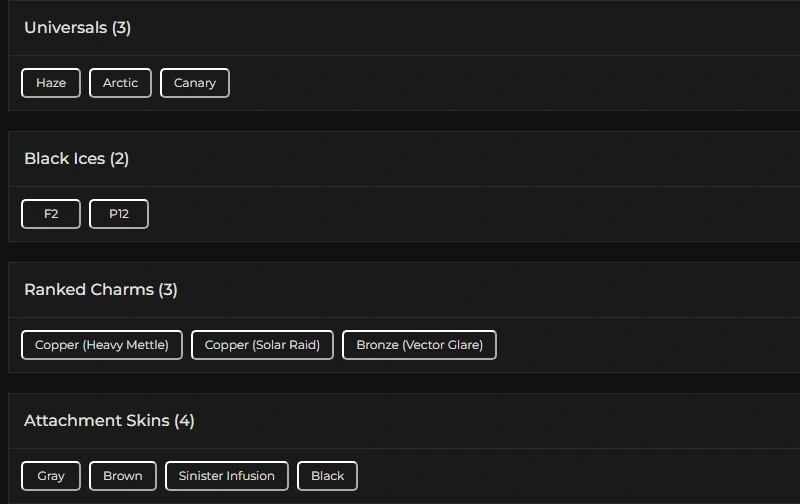This screenshot has width=800, height=504.
Task: Choose Bronze (Vector Glare) ranked charm
Action: pyautogui.click(x=419, y=345)
